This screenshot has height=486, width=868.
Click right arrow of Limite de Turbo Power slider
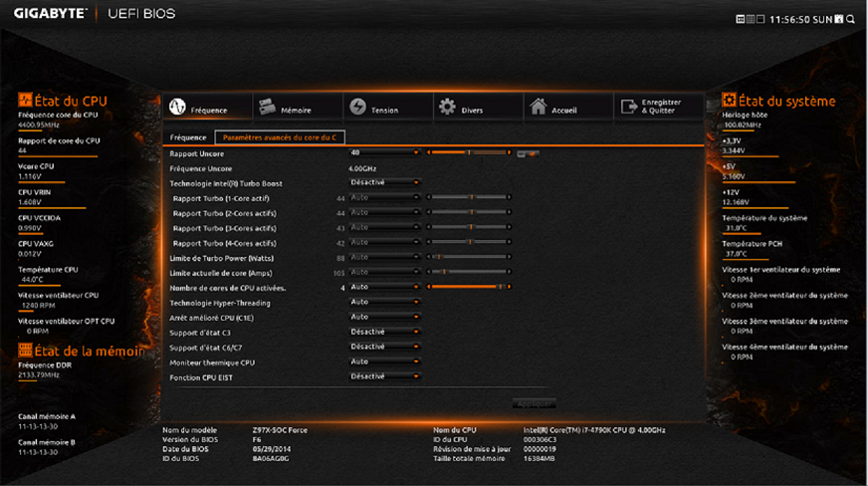click(509, 257)
